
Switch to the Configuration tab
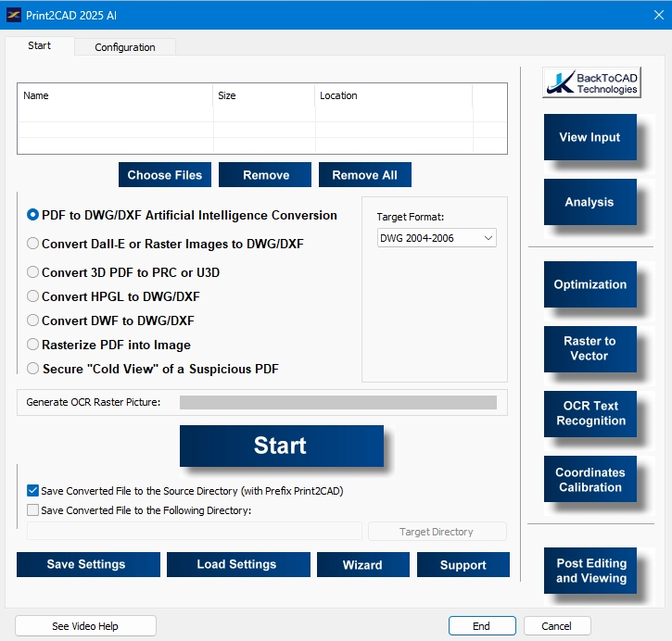(x=125, y=47)
